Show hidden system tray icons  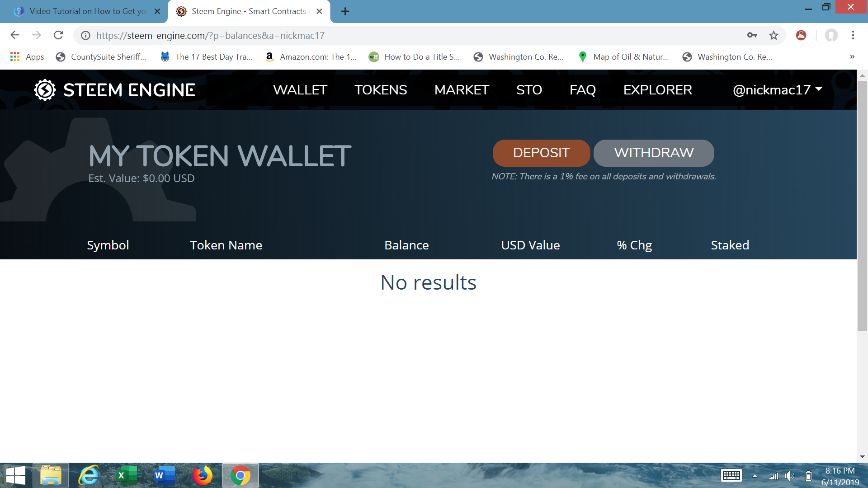tap(754, 476)
